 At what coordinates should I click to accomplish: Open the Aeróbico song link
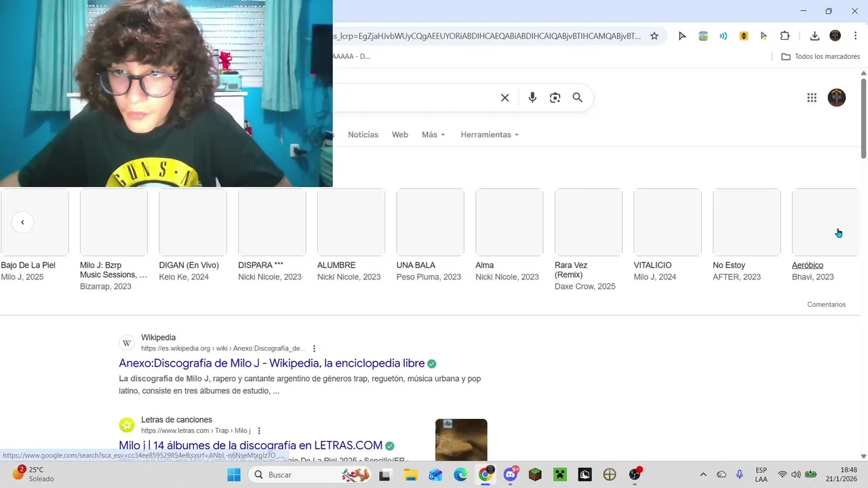(x=808, y=265)
